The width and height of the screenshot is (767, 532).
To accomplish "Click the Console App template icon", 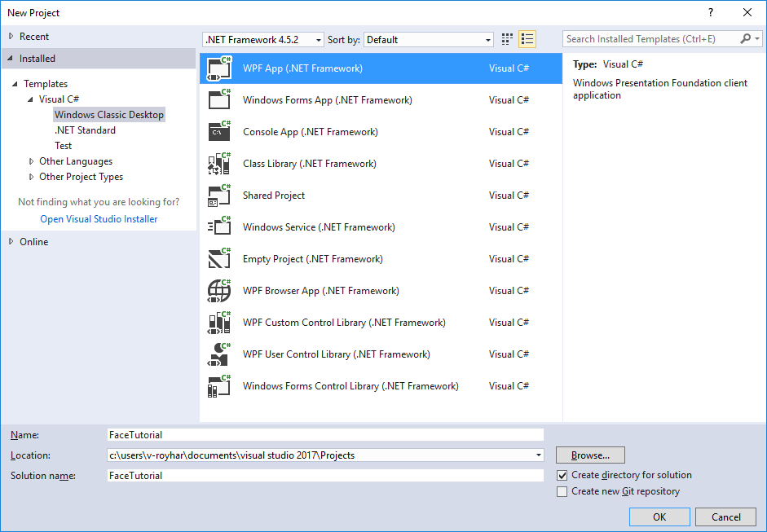I will 219,131.
